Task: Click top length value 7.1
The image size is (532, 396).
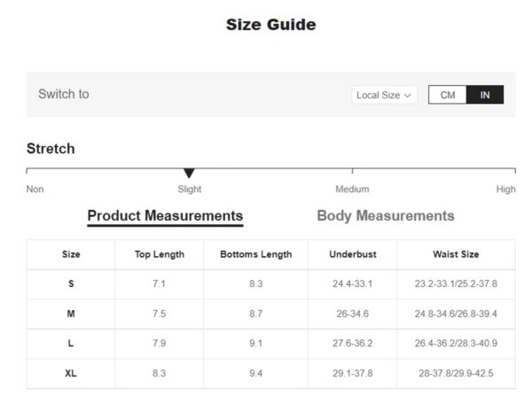Action: pyautogui.click(x=159, y=283)
